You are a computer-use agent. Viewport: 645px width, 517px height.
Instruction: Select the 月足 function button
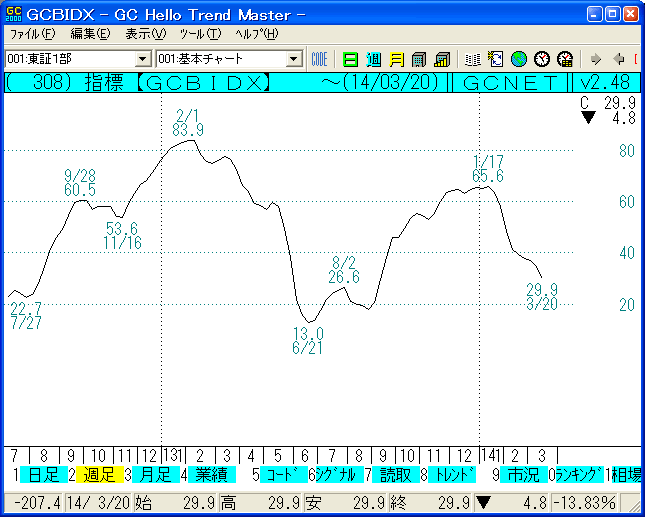pos(156,475)
